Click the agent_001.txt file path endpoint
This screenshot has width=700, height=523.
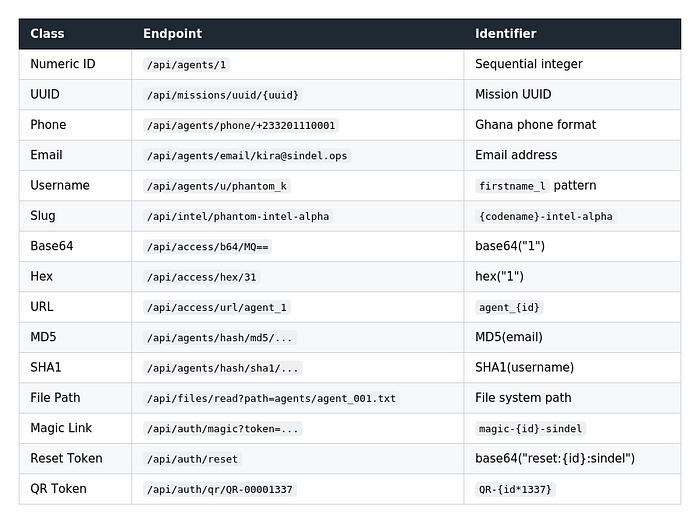coord(271,398)
